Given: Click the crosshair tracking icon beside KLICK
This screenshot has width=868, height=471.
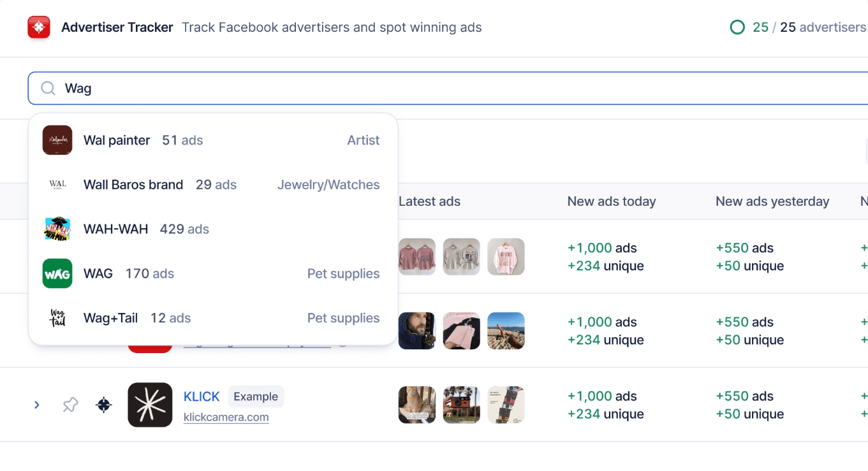Looking at the screenshot, I should (103, 405).
